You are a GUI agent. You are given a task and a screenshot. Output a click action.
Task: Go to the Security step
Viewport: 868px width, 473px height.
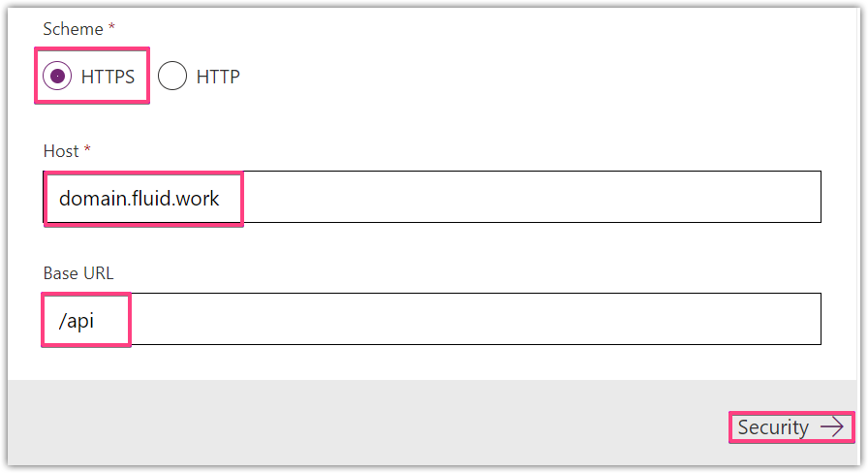pos(791,427)
